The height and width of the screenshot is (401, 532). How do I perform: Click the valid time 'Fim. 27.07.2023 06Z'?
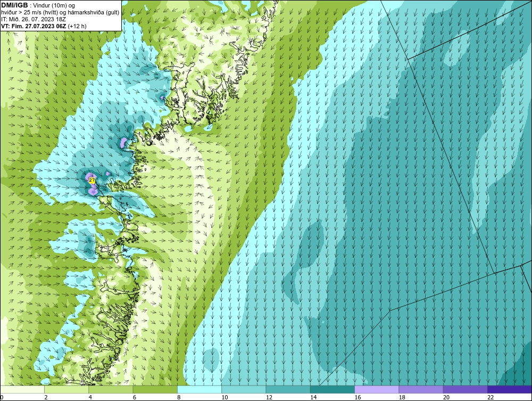point(38,26)
